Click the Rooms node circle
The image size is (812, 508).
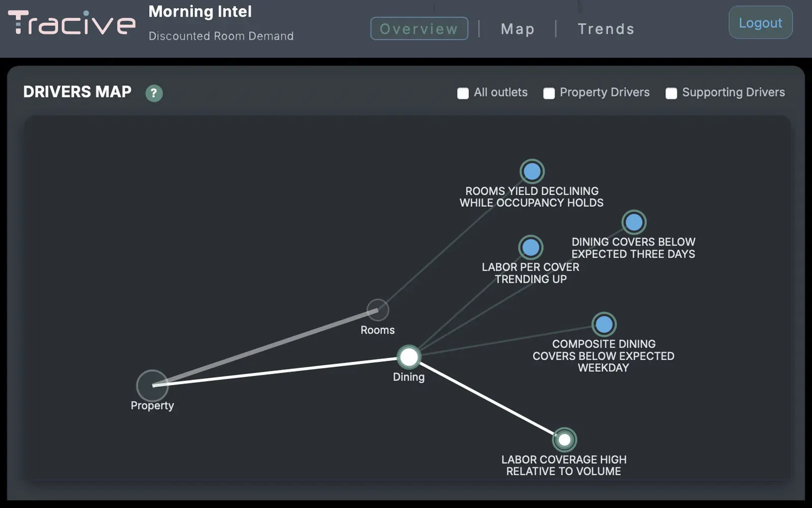click(x=377, y=309)
